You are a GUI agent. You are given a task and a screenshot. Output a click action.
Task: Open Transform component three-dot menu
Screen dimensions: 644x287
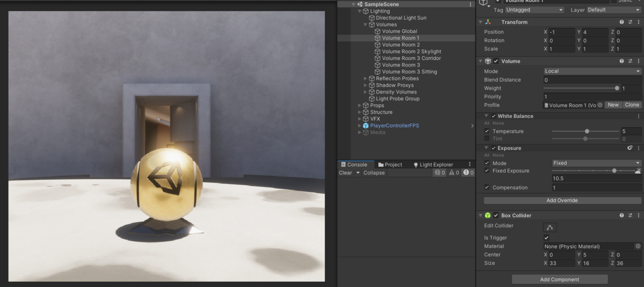click(x=639, y=22)
